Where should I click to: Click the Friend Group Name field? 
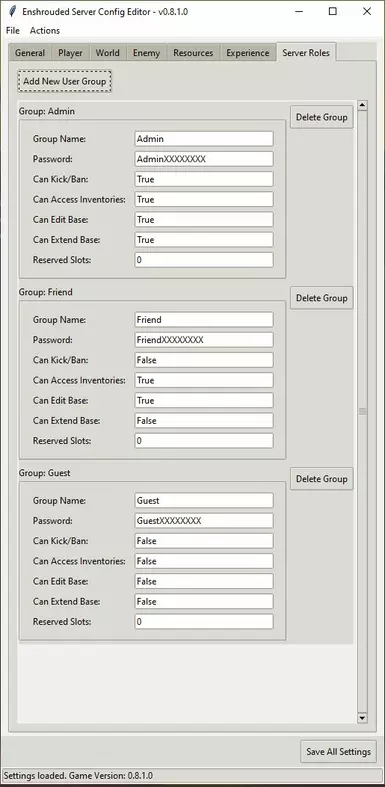204,320
